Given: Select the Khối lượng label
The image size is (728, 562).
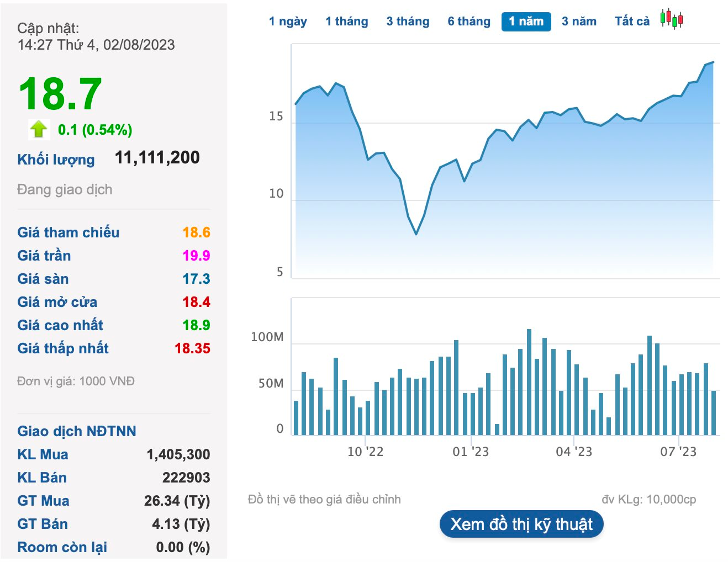Looking at the screenshot, I should click(56, 160).
